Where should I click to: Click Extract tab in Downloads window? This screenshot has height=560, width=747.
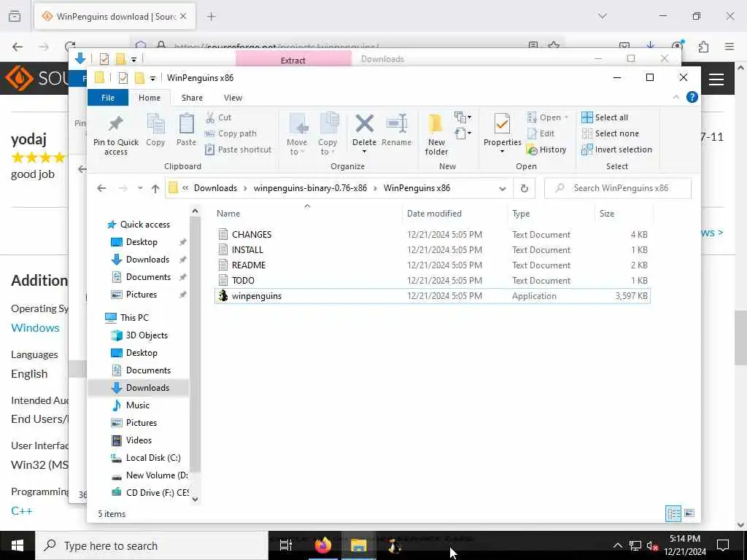293,60
